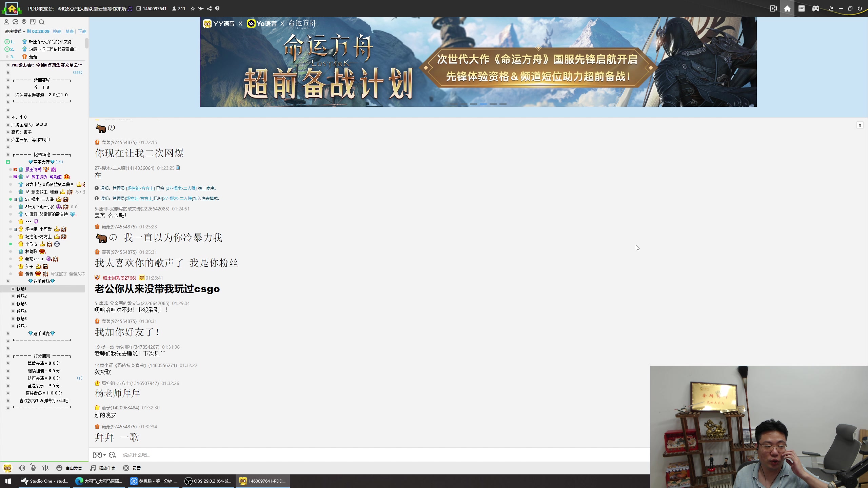Mute the speaker volume icon
This screenshot has width=868, height=488.
[22, 468]
